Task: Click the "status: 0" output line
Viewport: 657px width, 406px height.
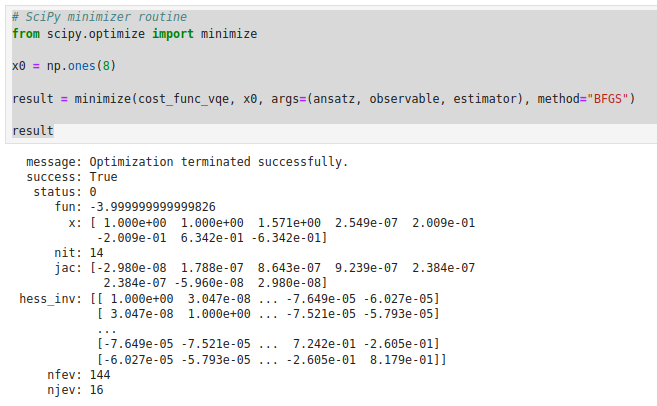Action: click(x=65, y=192)
